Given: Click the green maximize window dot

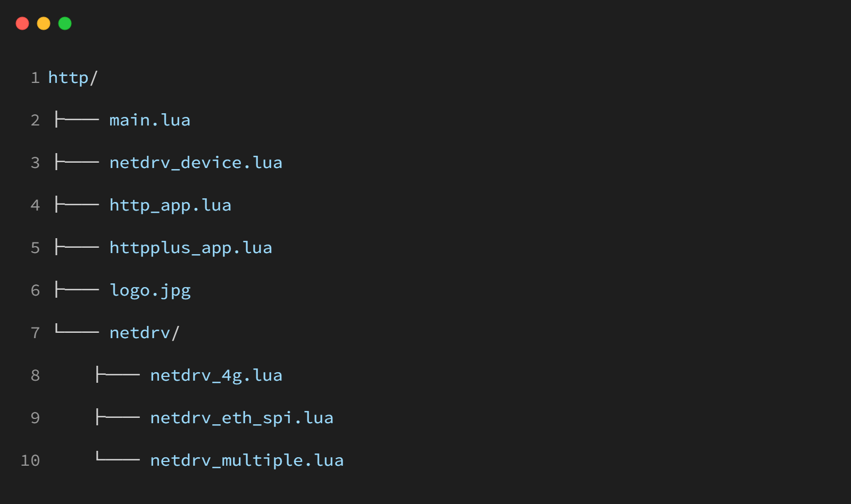Looking at the screenshot, I should click(65, 23).
